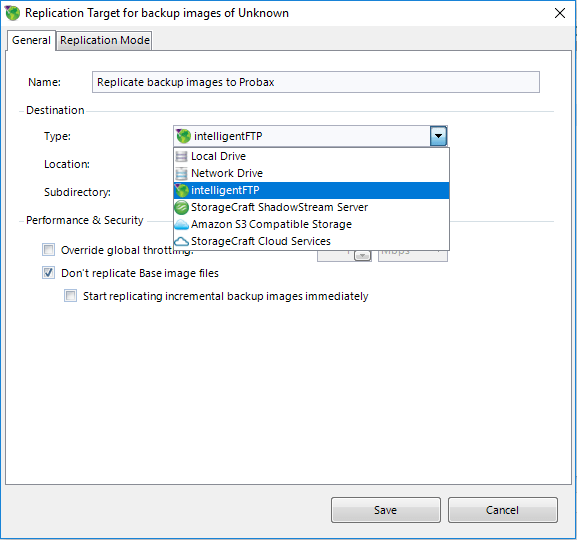The width and height of the screenshot is (577, 540).
Task: Click the Local Drive icon in the list
Action: (181, 156)
